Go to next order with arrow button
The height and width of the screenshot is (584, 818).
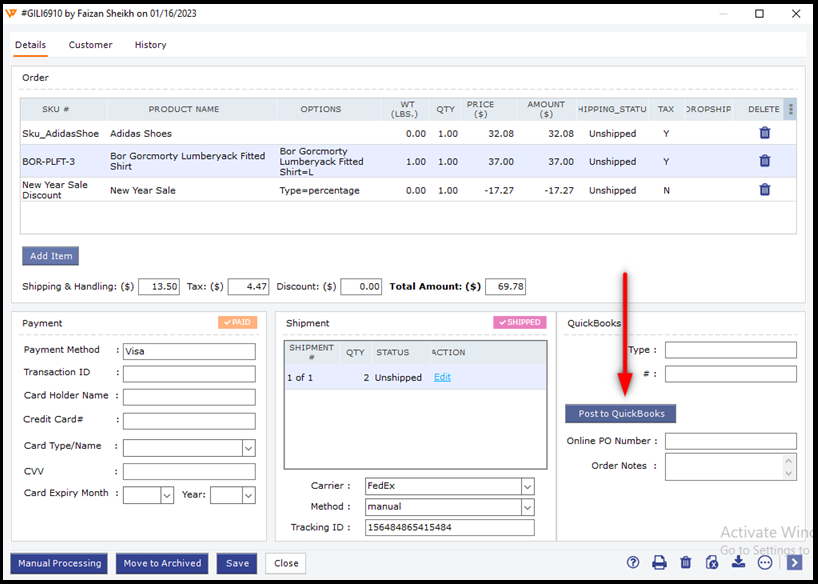pos(794,563)
